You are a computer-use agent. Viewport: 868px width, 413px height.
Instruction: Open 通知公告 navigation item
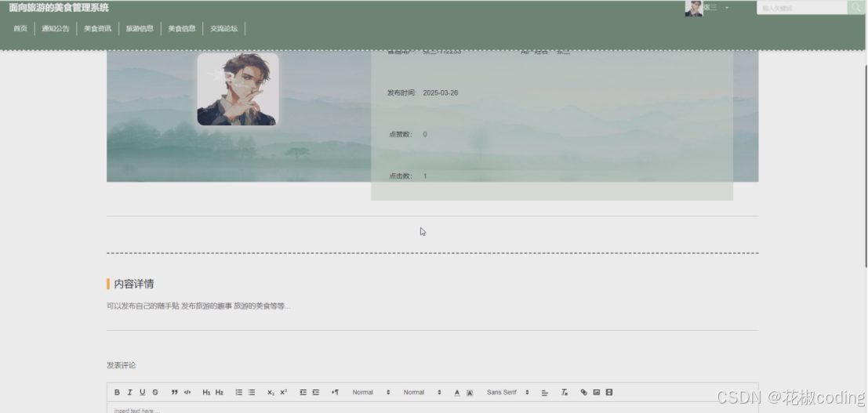coord(56,28)
